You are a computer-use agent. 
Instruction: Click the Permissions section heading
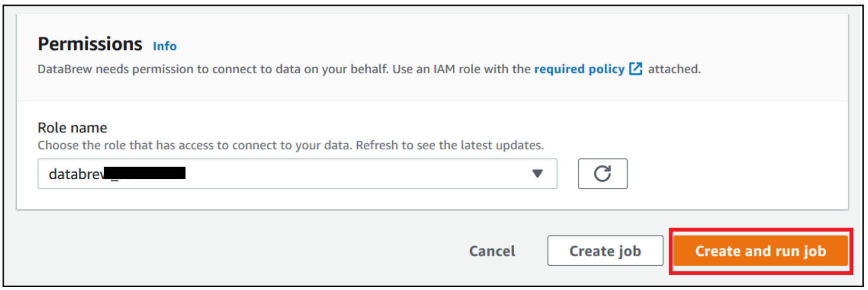90,44
